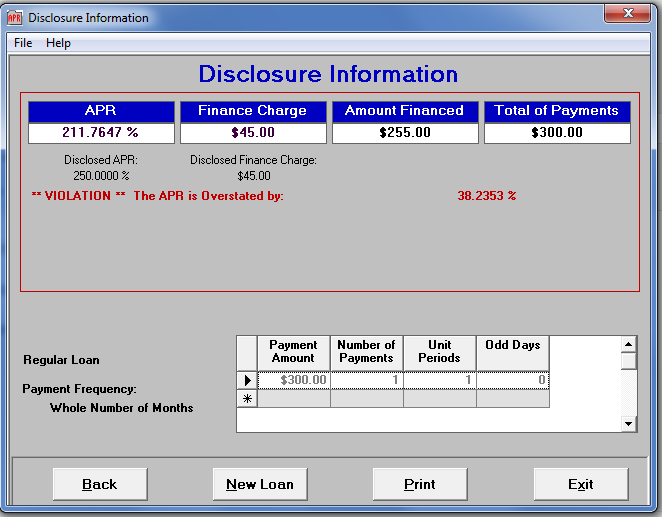Click the grid scrollbar up arrow
This screenshot has width=662, height=517.
[x=629, y=345]
